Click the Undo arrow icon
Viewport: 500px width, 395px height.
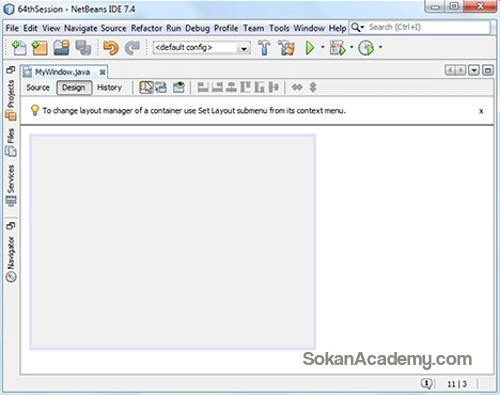click(111, 48)
